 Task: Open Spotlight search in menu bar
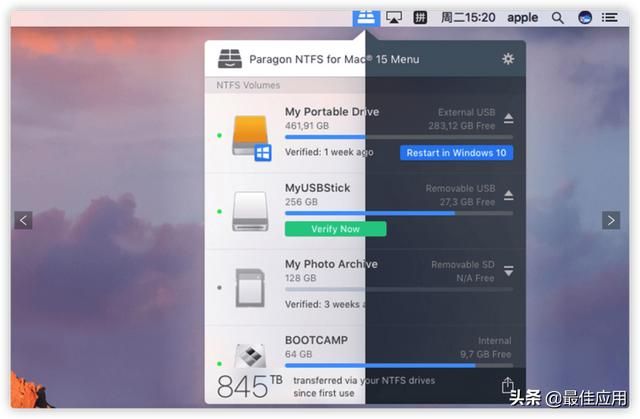point(558,18)
